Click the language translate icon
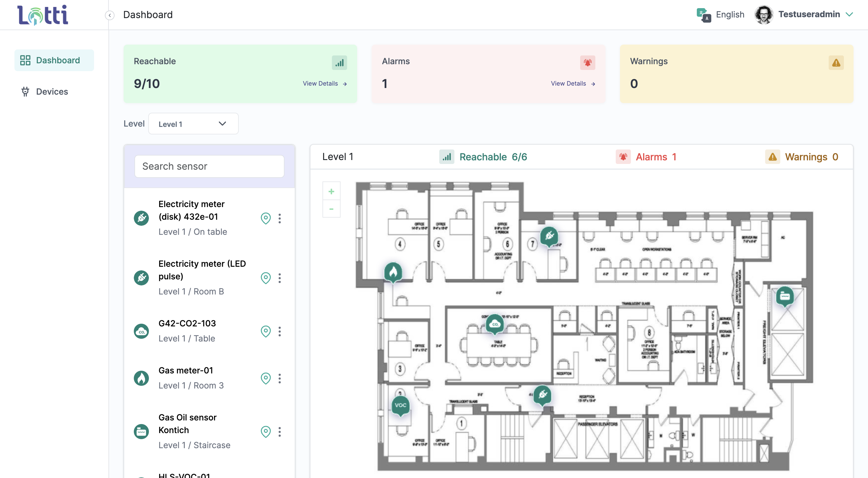Image resolution: width=868 pixels, height=478 pixels. (x=703, y=15)
